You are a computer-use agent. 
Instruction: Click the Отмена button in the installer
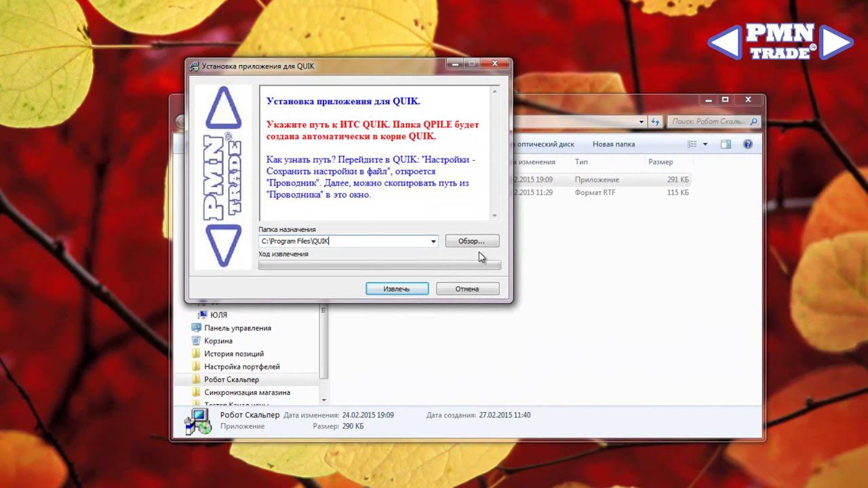(x=467, y=289)
